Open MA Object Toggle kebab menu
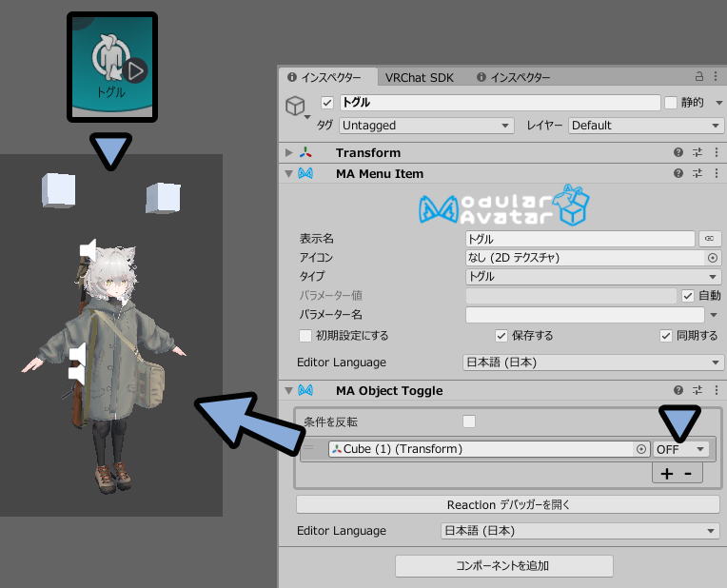The image size is (727, 588). pyautogui.click(x=717, y=390)
